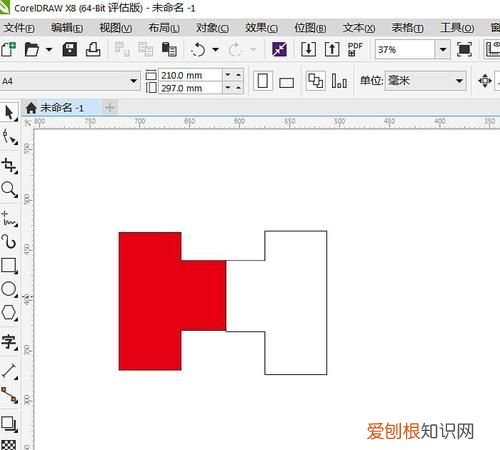This screenshot has width=500, height=450.
Task: Open the search content purple icon
Action: (279, 49)
